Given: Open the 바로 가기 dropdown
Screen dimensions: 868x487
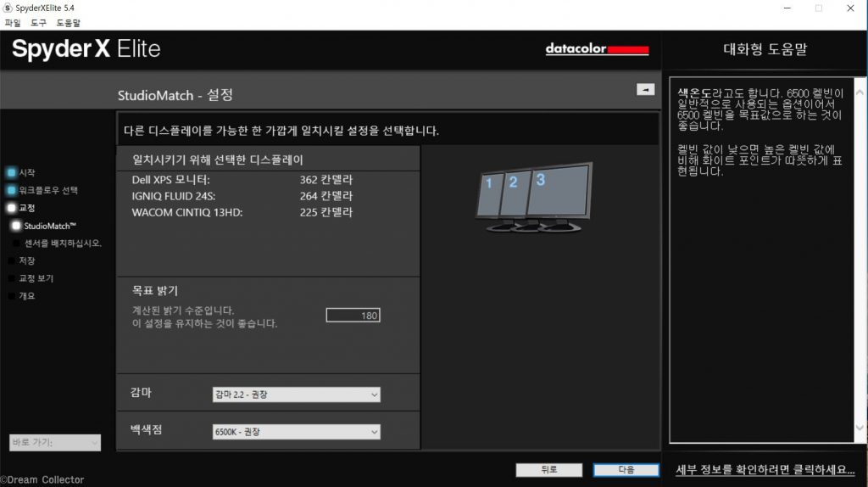Looking at the screenshot, I should [x=55, y=442].
